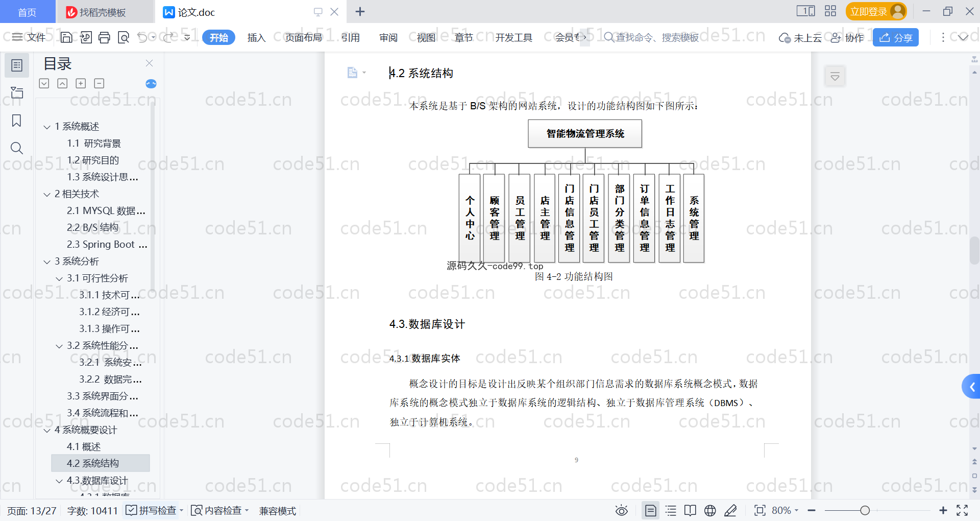
Task: Click the page icon beside heading 4.2
Action: pos(352,73)
